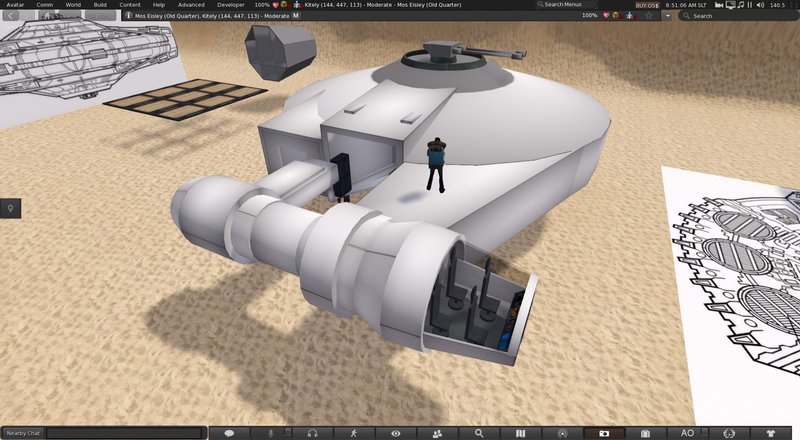Open the world map toolbar icon
This screenshot has height=440, width=800.
point(520,433)
